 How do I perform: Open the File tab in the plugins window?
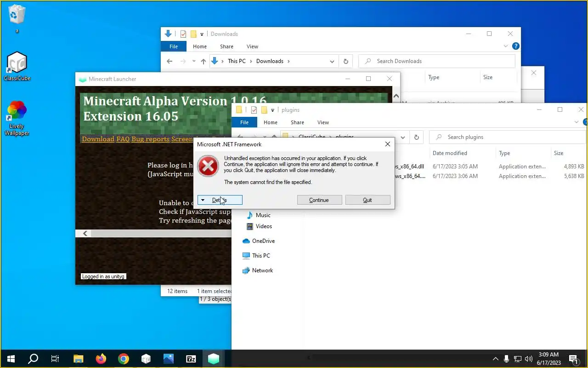tap(244, 122)
